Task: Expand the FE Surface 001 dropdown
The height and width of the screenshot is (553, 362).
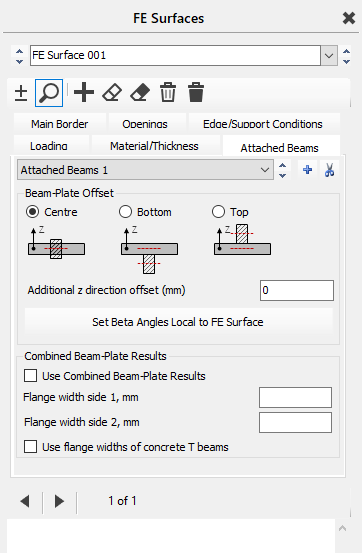Action: [x=329, y=55]
